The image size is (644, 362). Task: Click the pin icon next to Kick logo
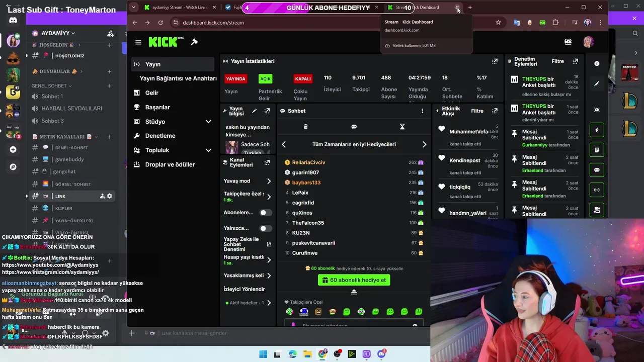[x=194, y=42]
